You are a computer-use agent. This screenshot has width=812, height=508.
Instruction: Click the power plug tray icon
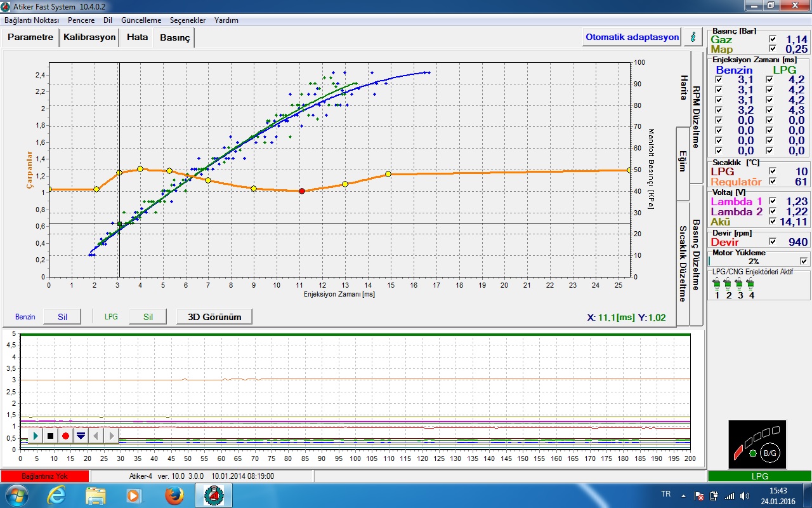point(714,495)
